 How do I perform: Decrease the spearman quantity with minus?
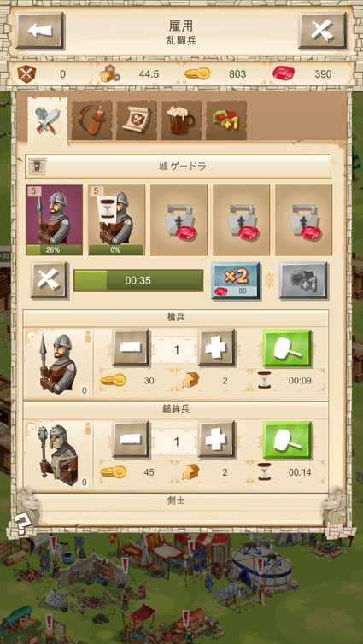click(131, 348)
